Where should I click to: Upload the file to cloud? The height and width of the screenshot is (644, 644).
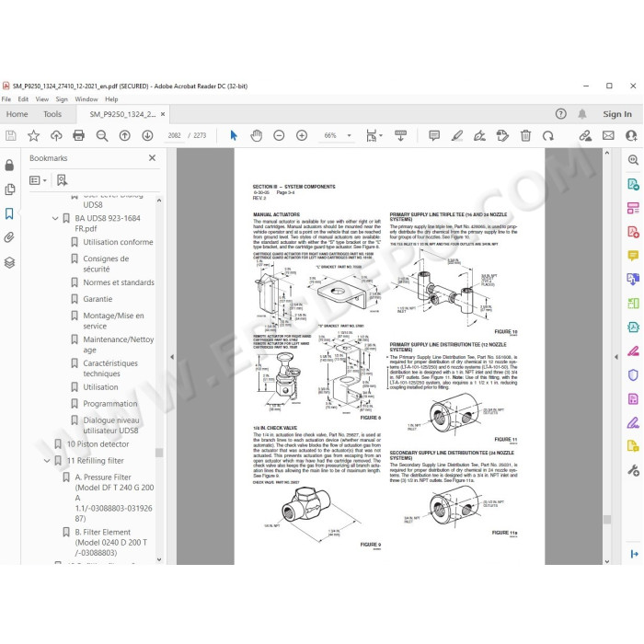(x=56, y=135)
